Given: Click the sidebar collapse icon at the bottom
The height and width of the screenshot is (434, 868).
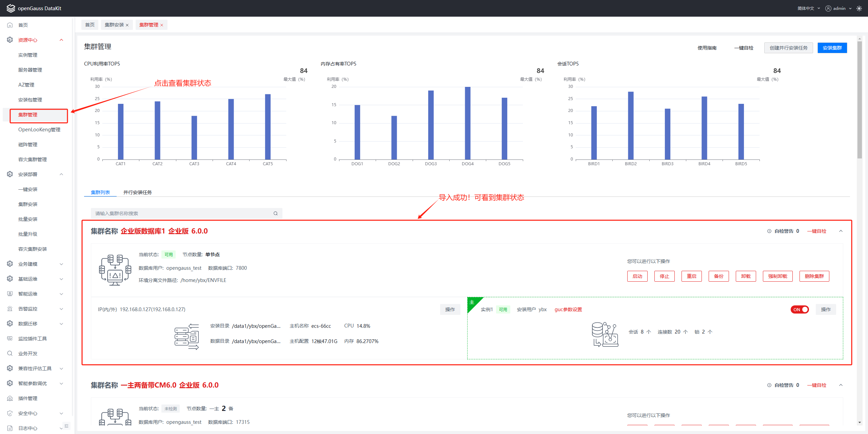Looking at the screenshot, I should (66, 426).
